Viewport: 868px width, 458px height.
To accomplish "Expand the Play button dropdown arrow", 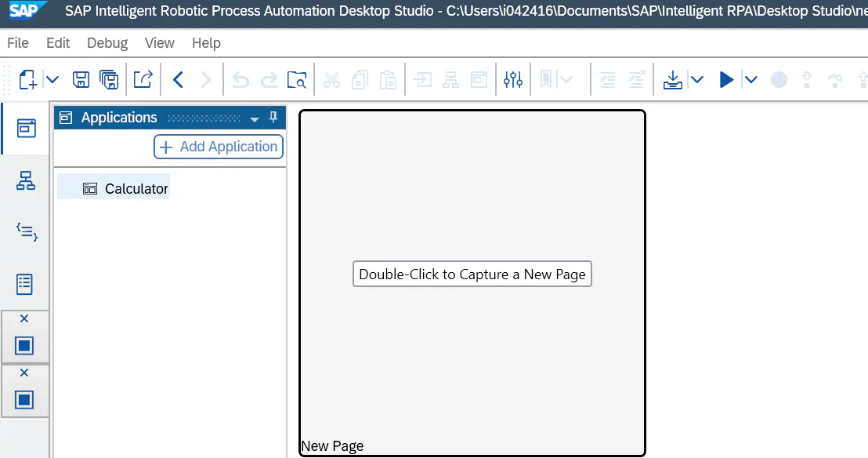I will pos(750,80).
